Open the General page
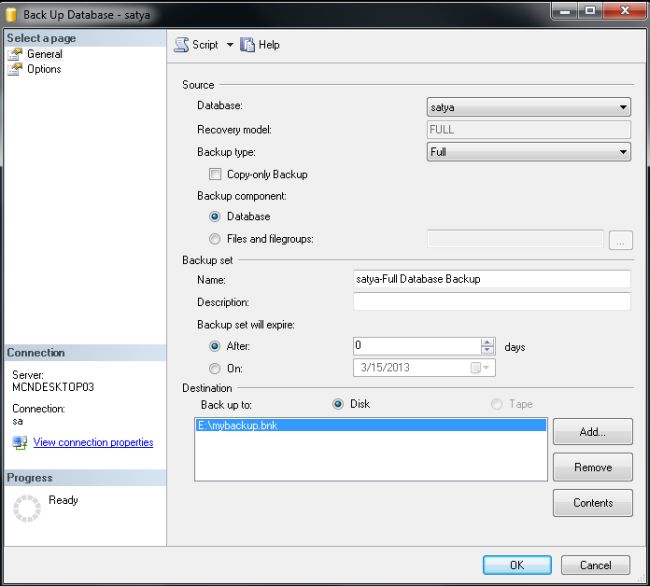 point(44,54)
